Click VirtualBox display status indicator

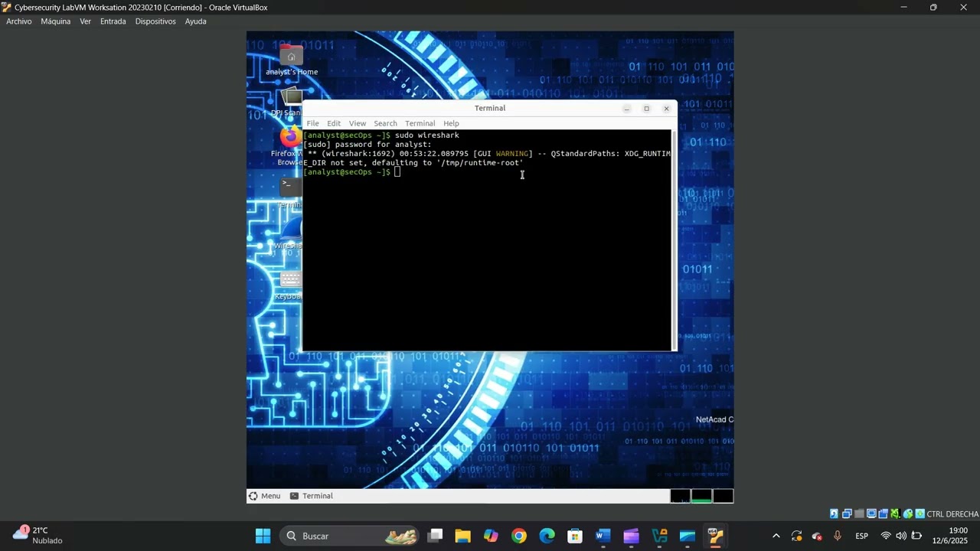pyautogui.click(x=871, y=514)
